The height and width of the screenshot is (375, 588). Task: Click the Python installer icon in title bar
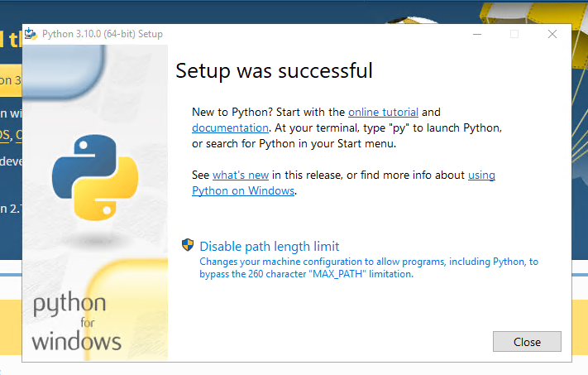[x=31, y=34]
